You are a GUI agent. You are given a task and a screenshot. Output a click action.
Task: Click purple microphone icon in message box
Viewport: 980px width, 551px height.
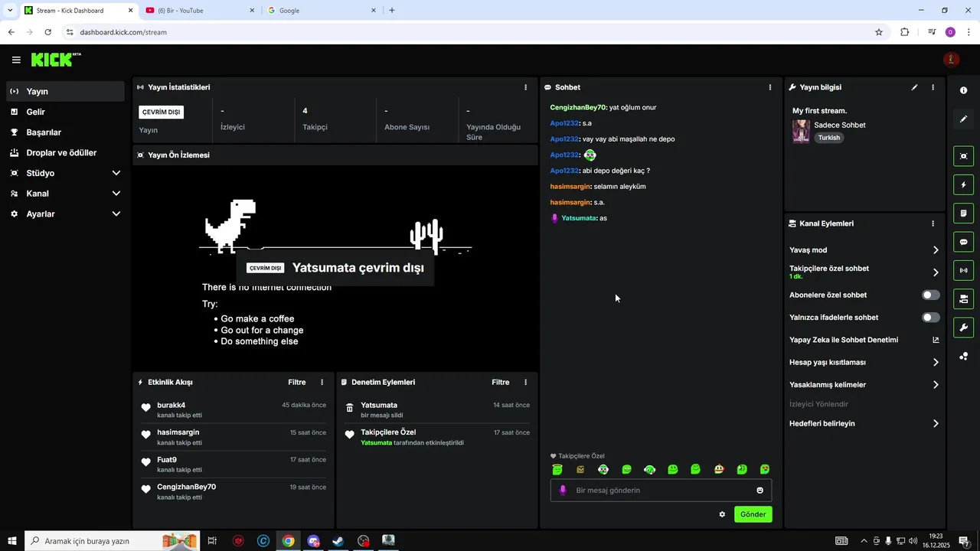click(x=563, y=491)
